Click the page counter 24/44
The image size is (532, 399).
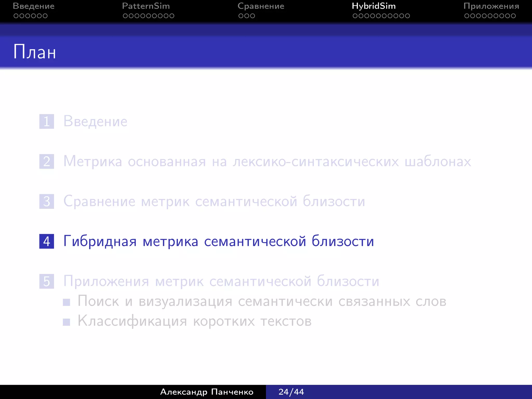[291, 392]
